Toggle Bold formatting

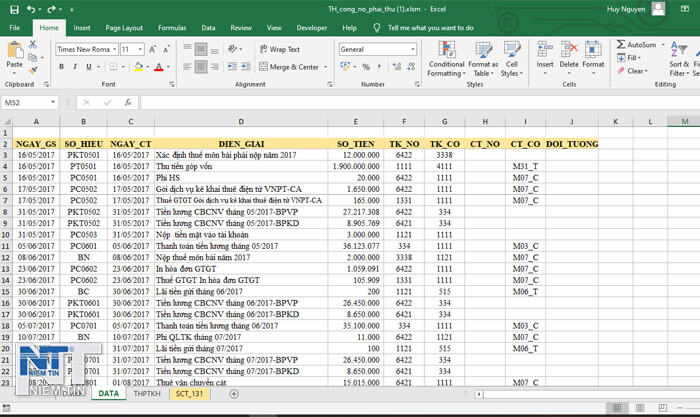[x=61, y=67]
